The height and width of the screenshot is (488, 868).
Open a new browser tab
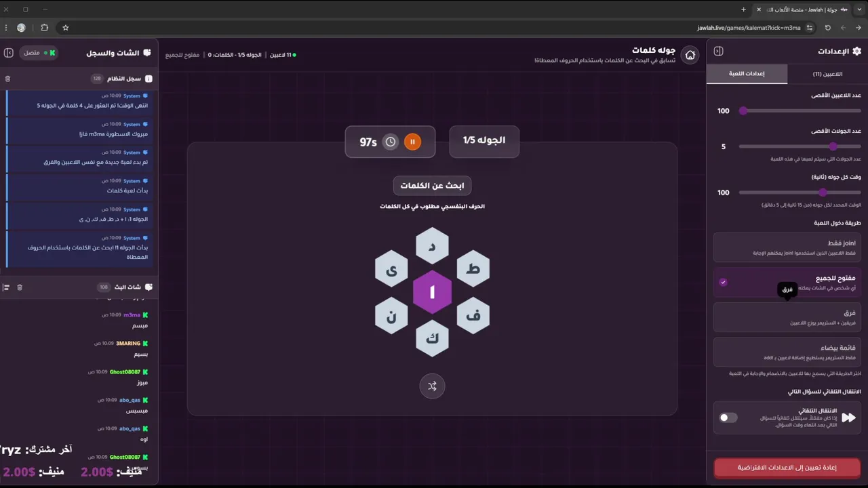(x=743, y=9)
